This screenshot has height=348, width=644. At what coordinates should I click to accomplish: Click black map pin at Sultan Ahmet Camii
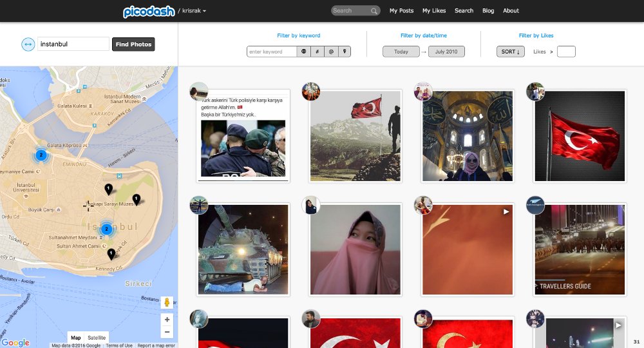coord(111,254)
